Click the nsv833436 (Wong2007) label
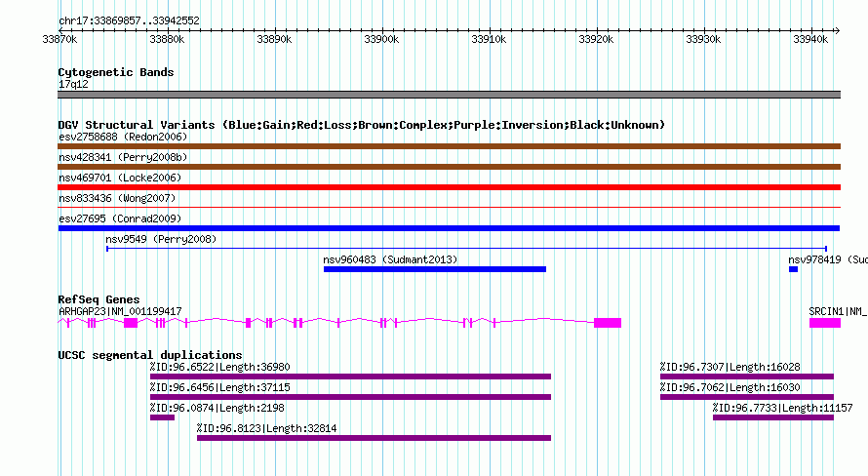Image resolution: width=868 pixels, height=476 pixels. [x=117, y=198]
